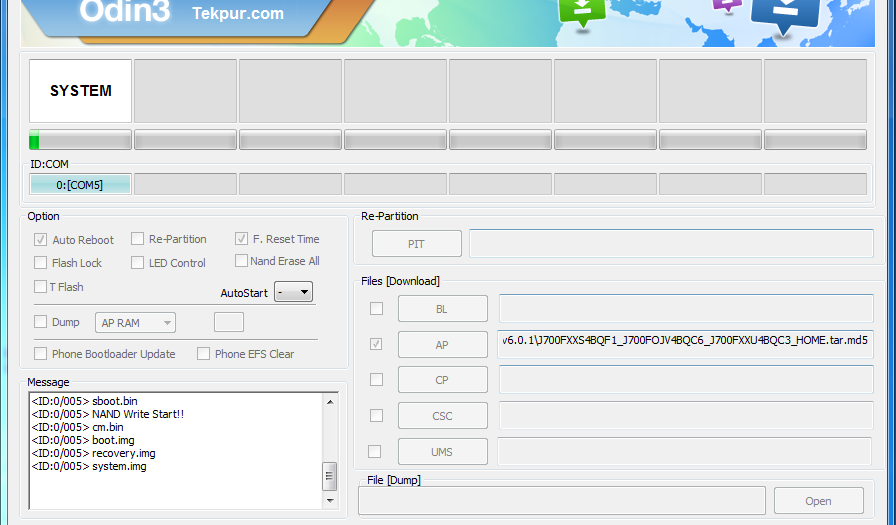
Task: Toggle F. Reset Time checkbox
Action: (x=241, y=238)
